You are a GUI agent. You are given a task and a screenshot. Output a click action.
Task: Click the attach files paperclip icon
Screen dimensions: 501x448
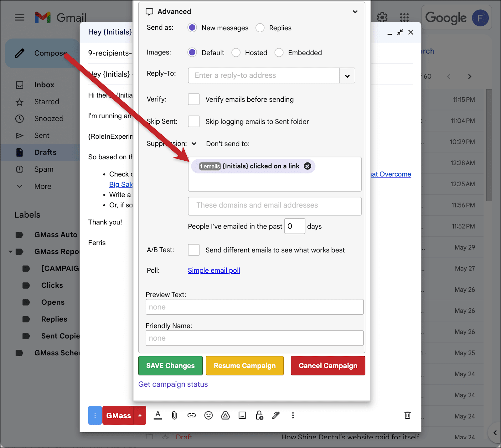tap(174, 415)
